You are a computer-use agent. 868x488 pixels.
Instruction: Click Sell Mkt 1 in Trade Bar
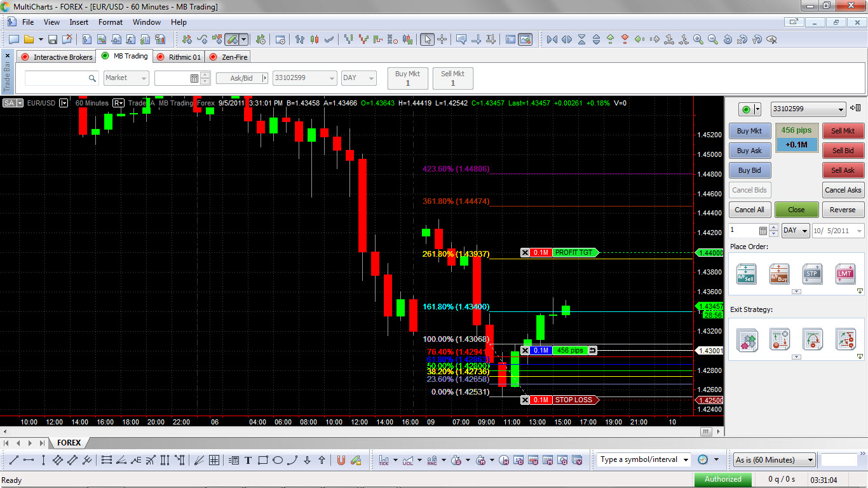pos(452,78)
